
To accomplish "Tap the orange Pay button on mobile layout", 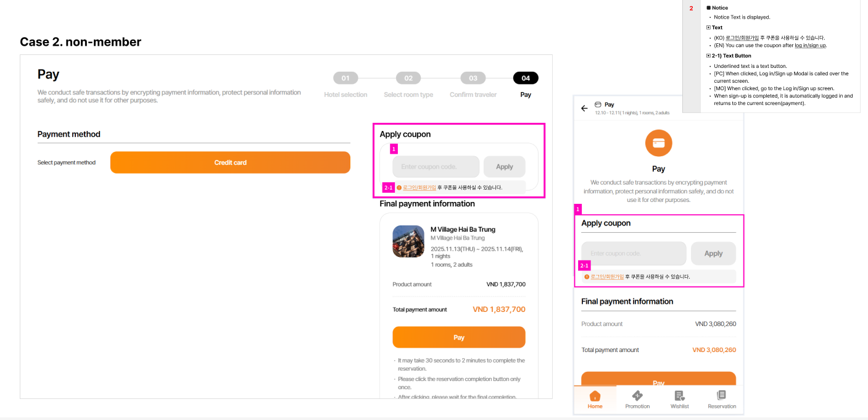I will point(658,379).
